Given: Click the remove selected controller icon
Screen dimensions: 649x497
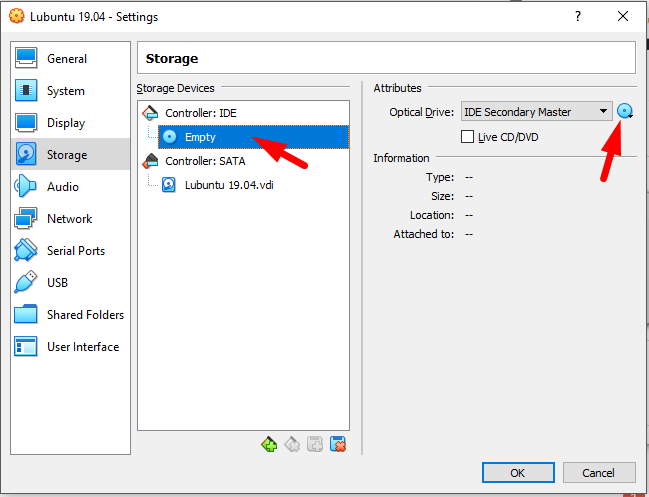Looking at the screenshot, I should [x=292, y=445].
